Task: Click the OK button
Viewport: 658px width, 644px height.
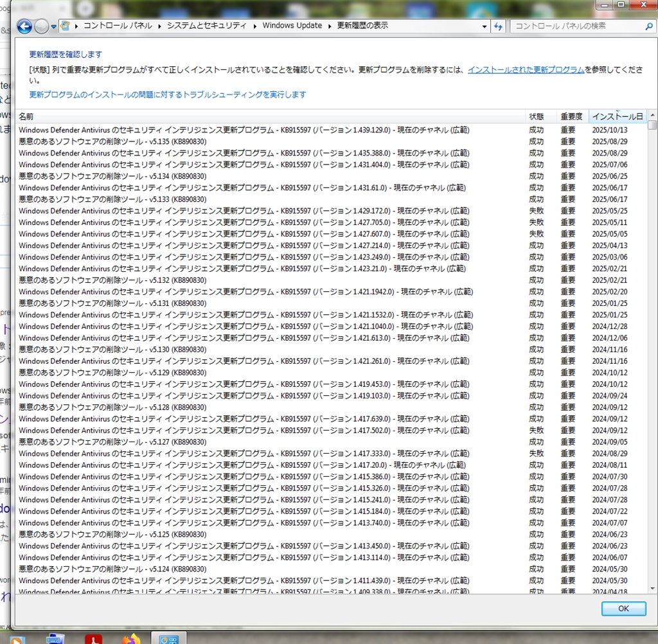Action: click(x=623, y=608)
